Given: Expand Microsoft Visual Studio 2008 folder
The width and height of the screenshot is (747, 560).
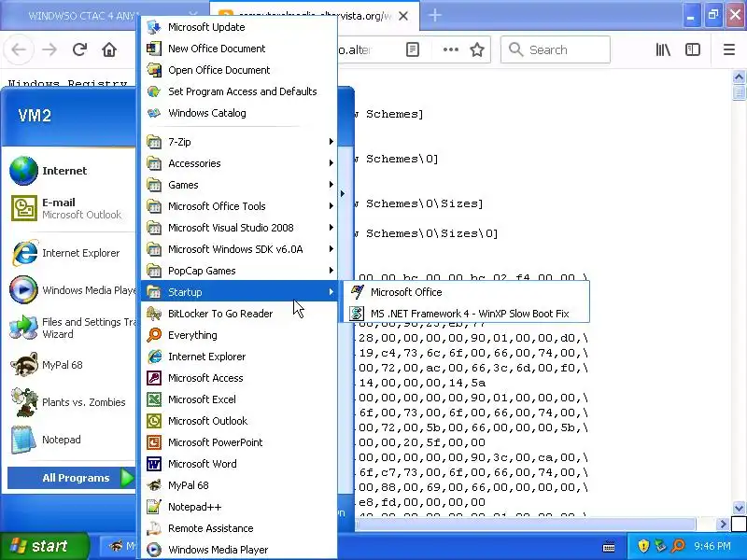Looking at the screenshot, I should click(239, 228).
